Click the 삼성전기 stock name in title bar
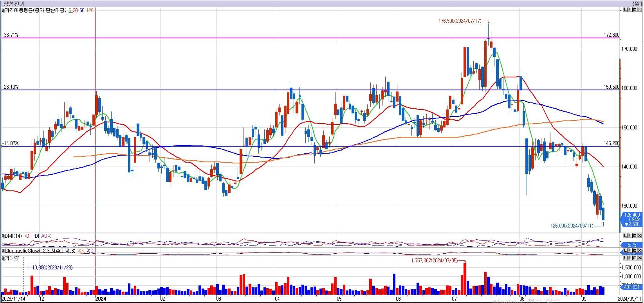 click(14, 4)
